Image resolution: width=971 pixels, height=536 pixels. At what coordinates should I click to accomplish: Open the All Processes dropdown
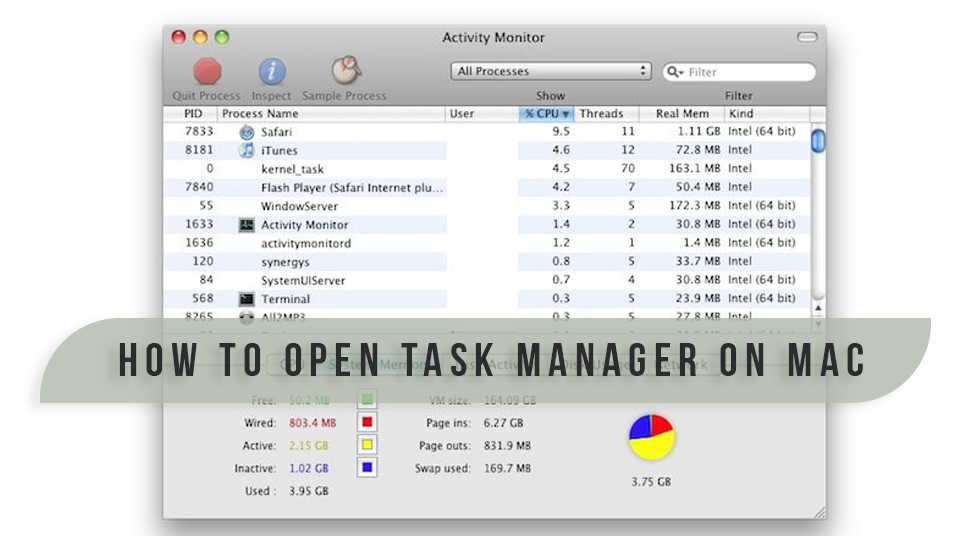point(551,71)
